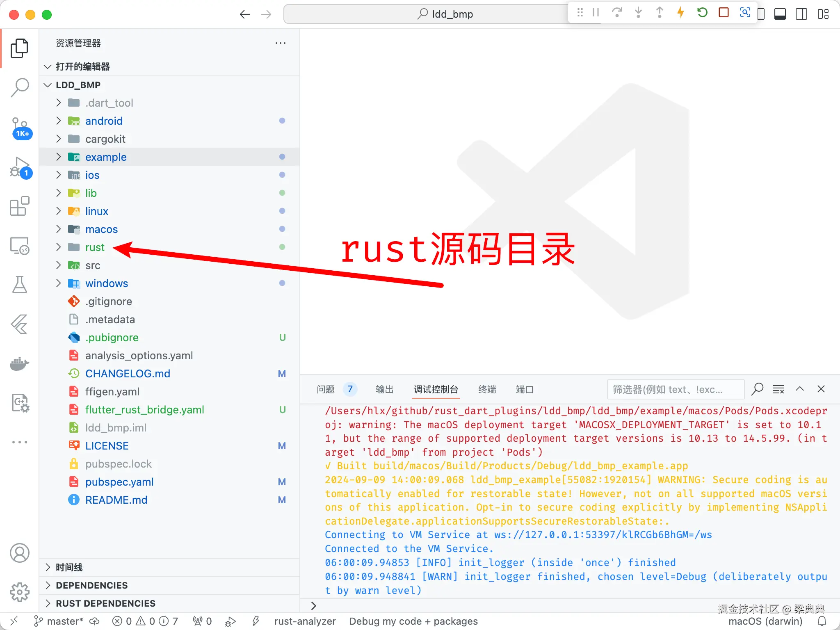This screenshot has height=630, width=840.
Task: Switch to the 问题 problems tab
Action: 326,389
